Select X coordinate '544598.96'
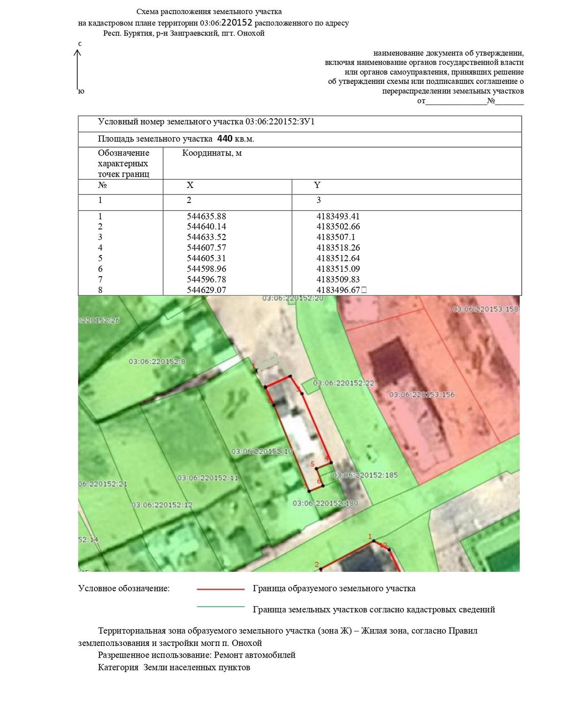The width and height of the screenshot is (563, 728). [x=206, y=269]
